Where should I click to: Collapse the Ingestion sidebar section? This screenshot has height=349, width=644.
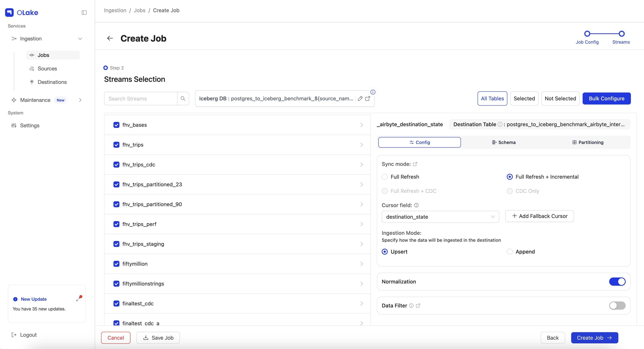[80, 39]
